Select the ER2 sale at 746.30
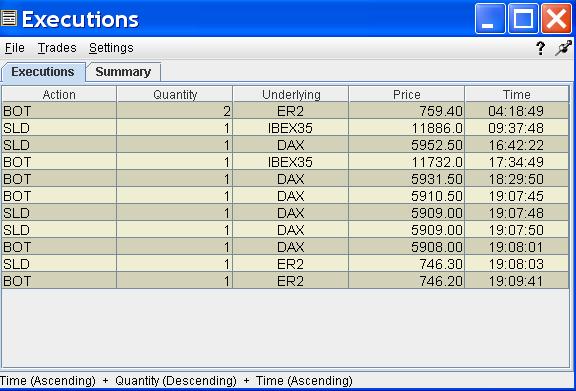Screen dimensions: 576x391 (285, 264)
